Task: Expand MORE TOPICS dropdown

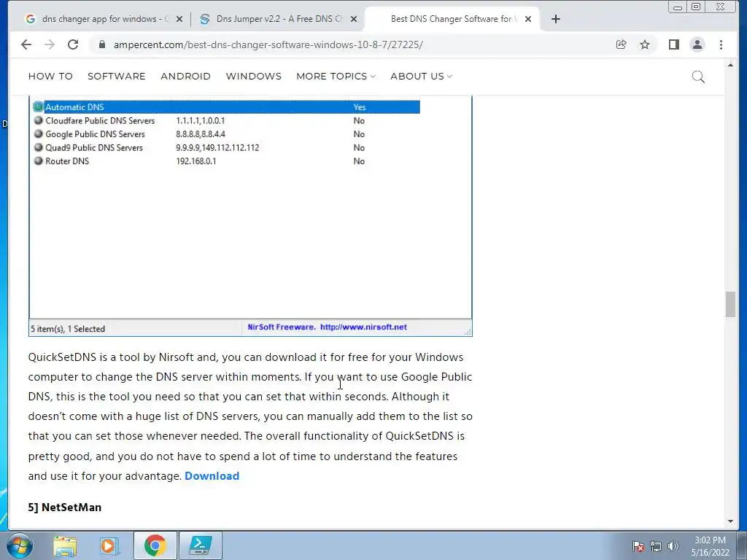Action: pyautogui.click(x=336, y=76)
